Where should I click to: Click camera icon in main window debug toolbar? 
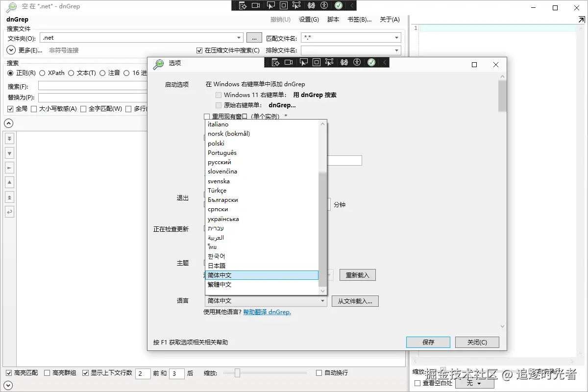(x=256, y=5)
